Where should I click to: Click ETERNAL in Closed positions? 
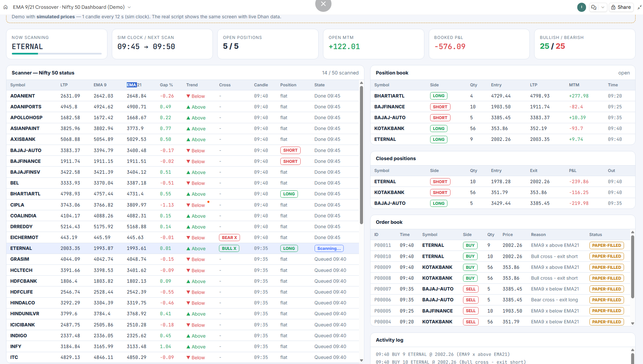pyautogui.click(x=385, y=181)
